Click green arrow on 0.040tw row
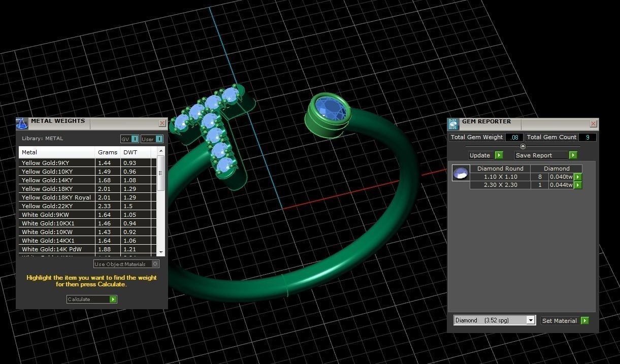The image size is (620, 364). [577, 177]
